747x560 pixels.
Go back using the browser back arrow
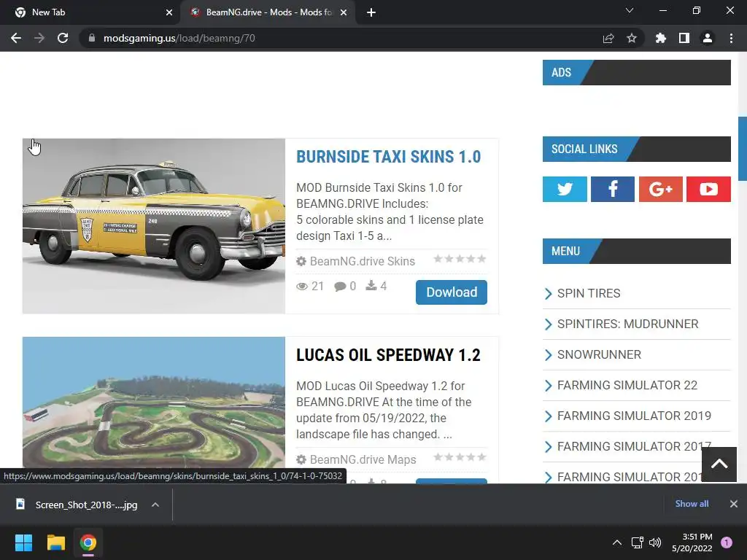(x=16, y=38)
